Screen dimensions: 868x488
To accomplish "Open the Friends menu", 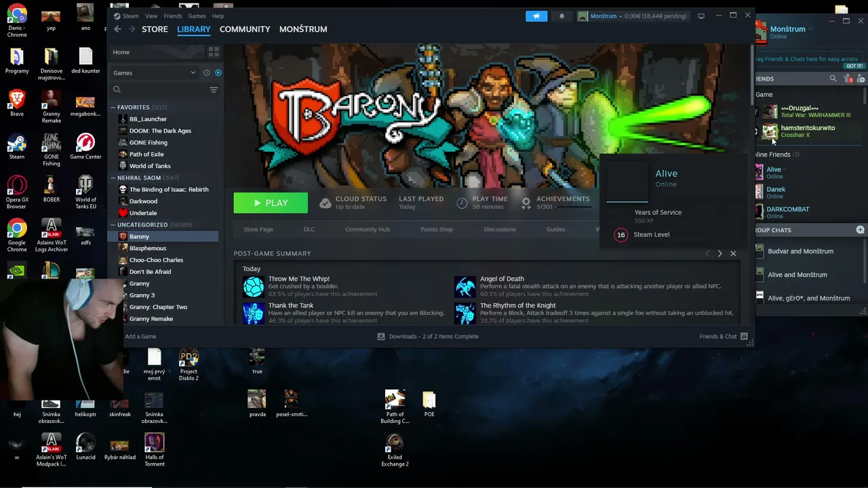I will pos(173,16).
